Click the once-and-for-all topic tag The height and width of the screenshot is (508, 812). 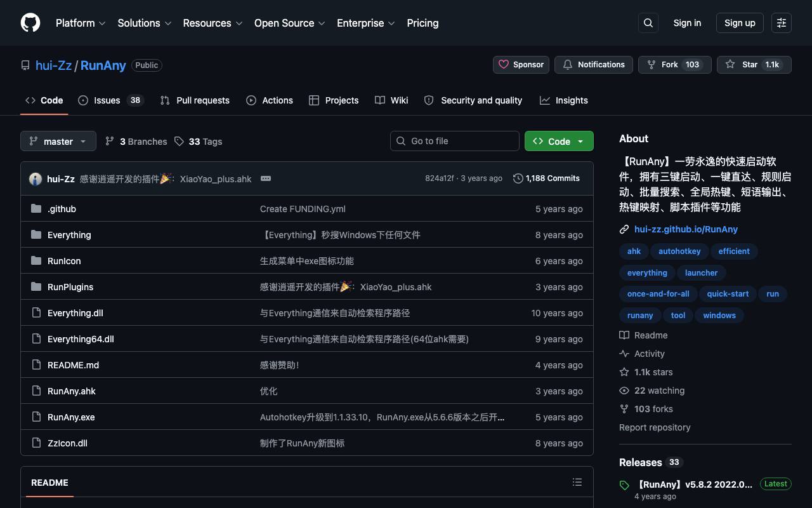(658, 294)
